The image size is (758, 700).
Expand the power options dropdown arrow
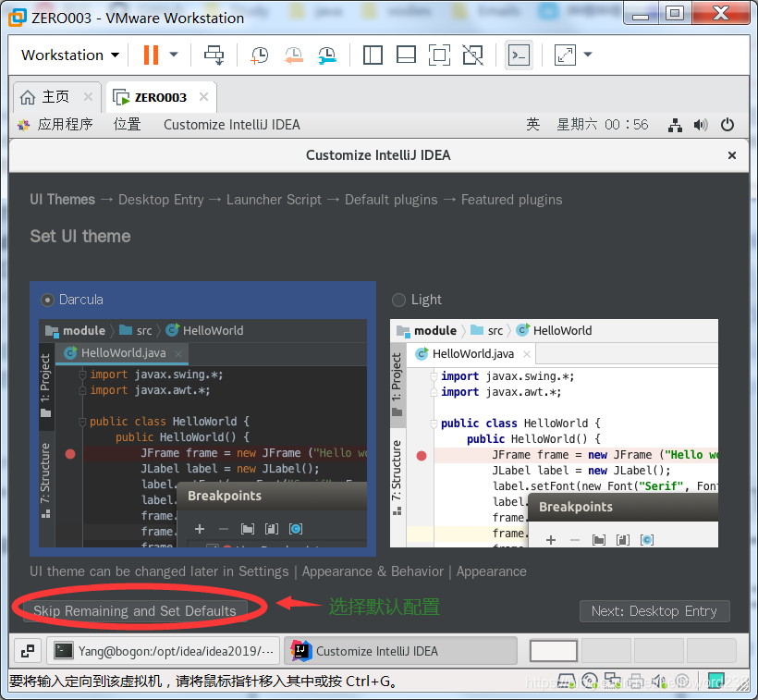[x=174, y=55]
